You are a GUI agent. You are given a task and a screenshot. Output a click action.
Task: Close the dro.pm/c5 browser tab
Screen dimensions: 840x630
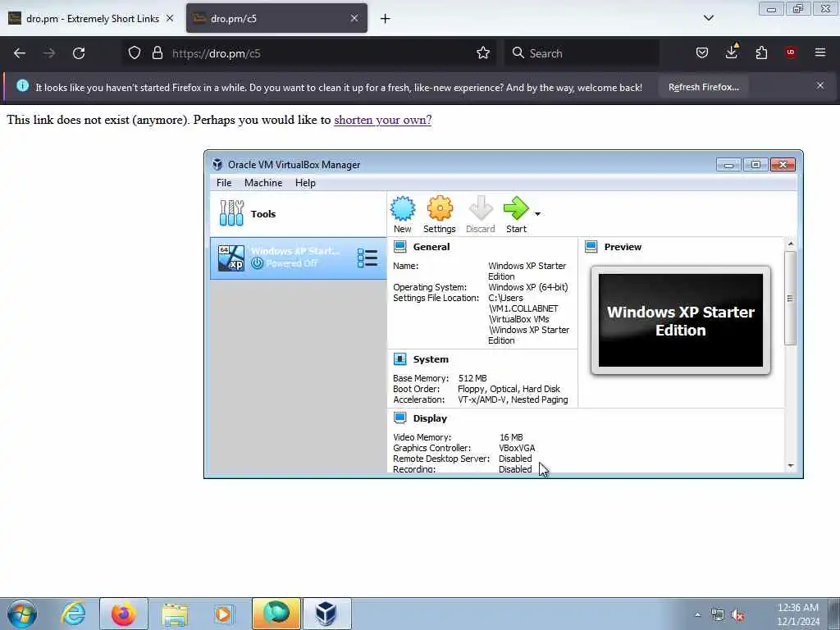click(354, 18)
